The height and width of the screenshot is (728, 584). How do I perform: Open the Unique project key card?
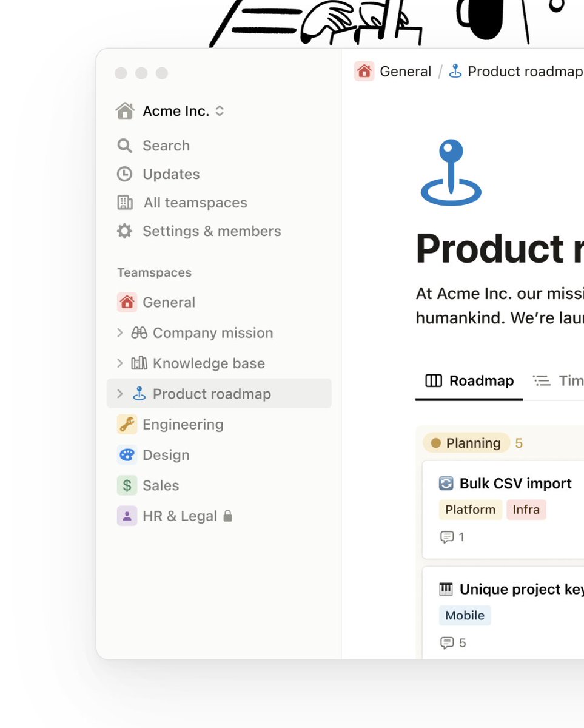pyautogui.click(x=503, y=613)
